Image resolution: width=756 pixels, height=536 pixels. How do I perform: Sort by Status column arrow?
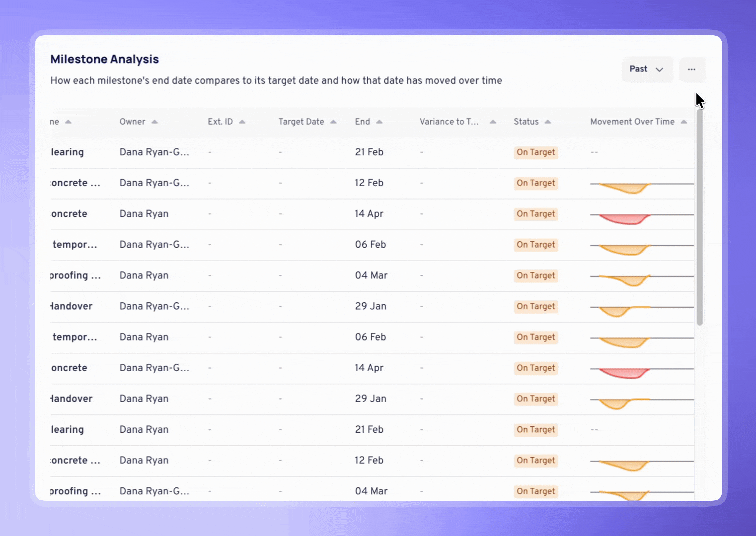[548, 122]
